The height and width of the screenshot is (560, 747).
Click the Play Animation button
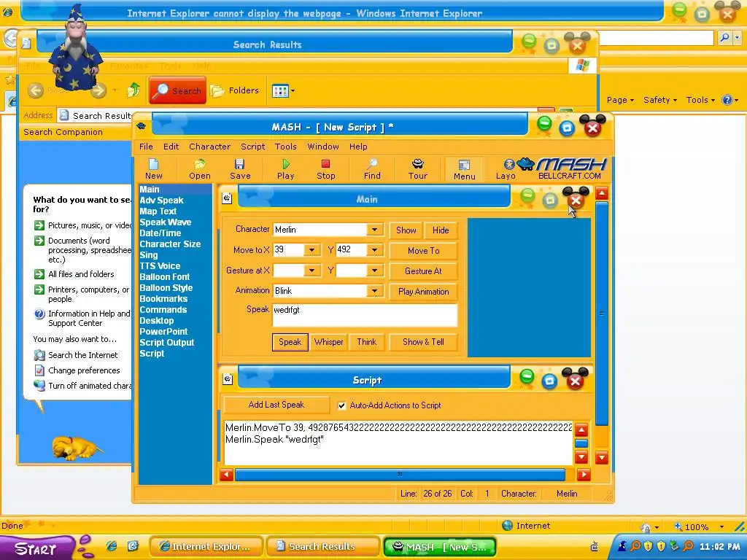(x=424, y=292)
